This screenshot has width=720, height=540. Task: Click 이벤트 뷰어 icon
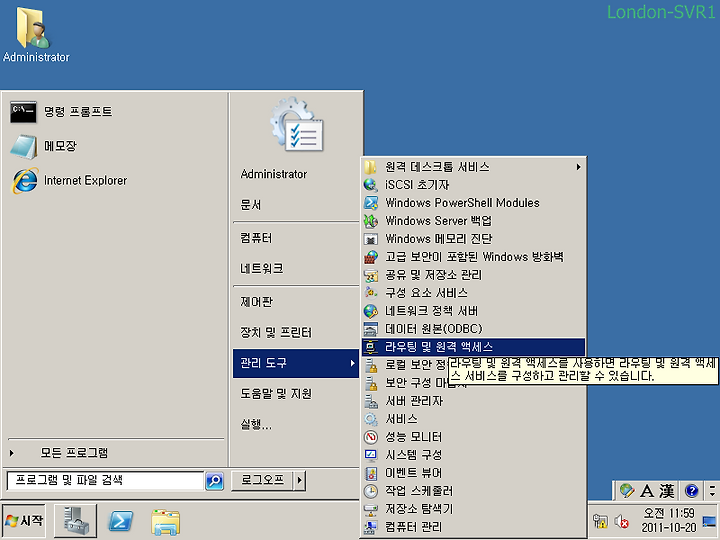[371, 473]
